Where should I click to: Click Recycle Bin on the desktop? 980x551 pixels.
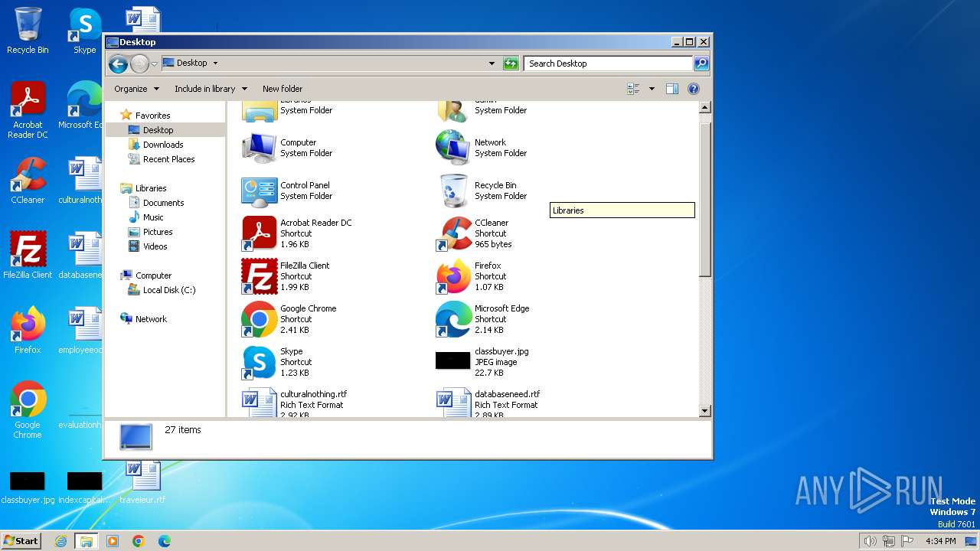click(28, 31)
